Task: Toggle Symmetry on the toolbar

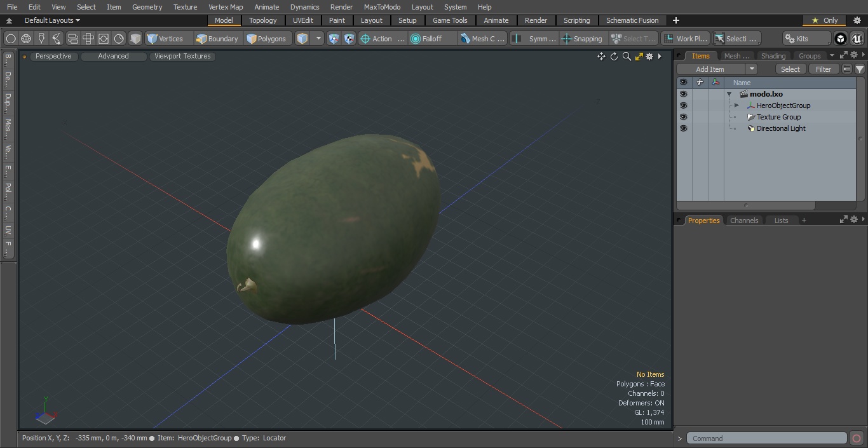Action: pos(534,39)
